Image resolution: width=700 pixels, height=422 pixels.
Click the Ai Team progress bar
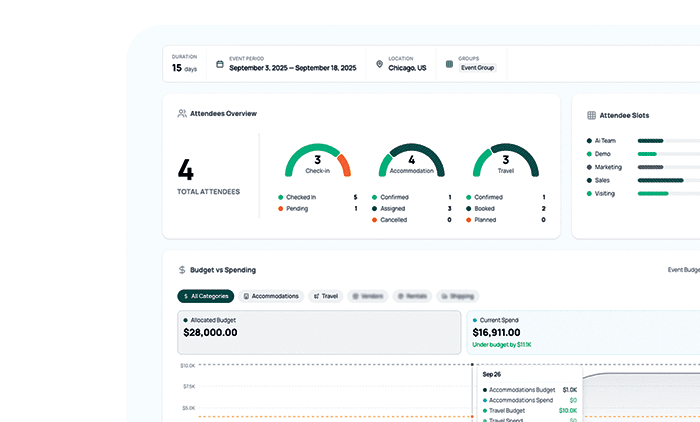(669, 141)
